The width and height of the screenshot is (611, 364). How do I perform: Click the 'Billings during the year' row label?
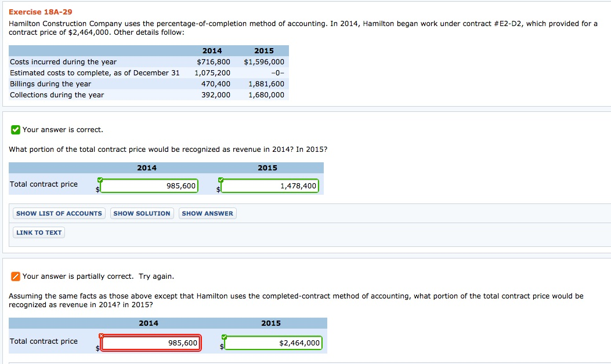pos(50,83)
